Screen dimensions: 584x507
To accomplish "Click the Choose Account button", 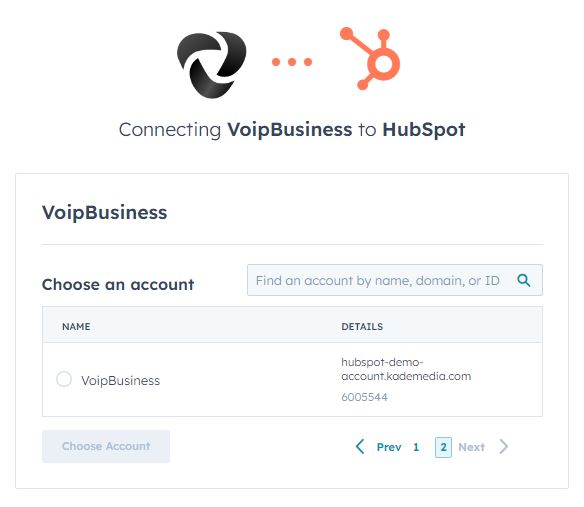I will pyautogui.click(x=106, y=446).
